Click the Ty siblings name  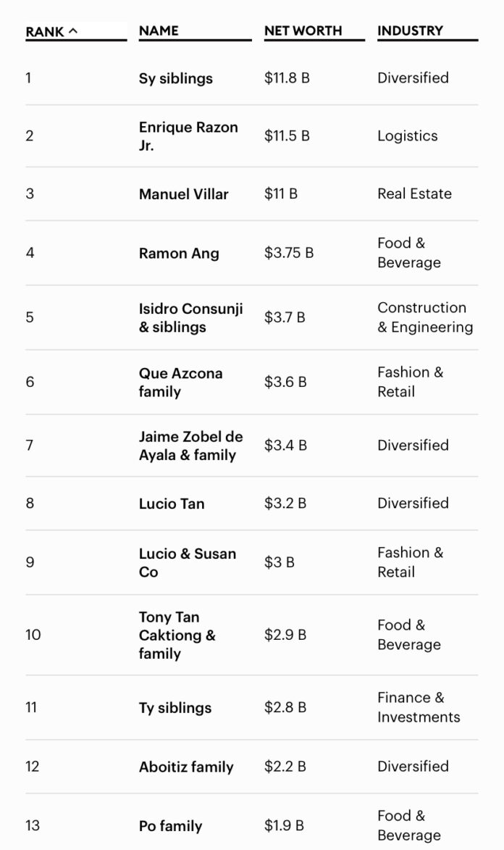click(x=175, y=708)
